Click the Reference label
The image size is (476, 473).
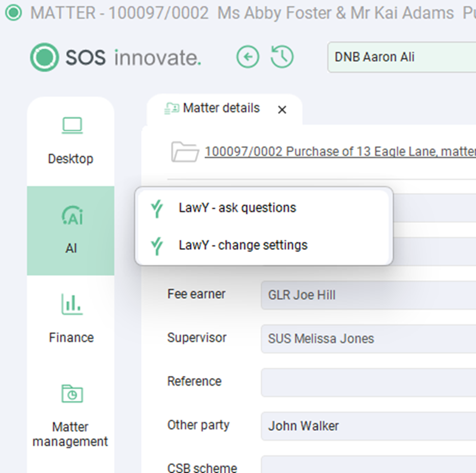coord(194,381)
